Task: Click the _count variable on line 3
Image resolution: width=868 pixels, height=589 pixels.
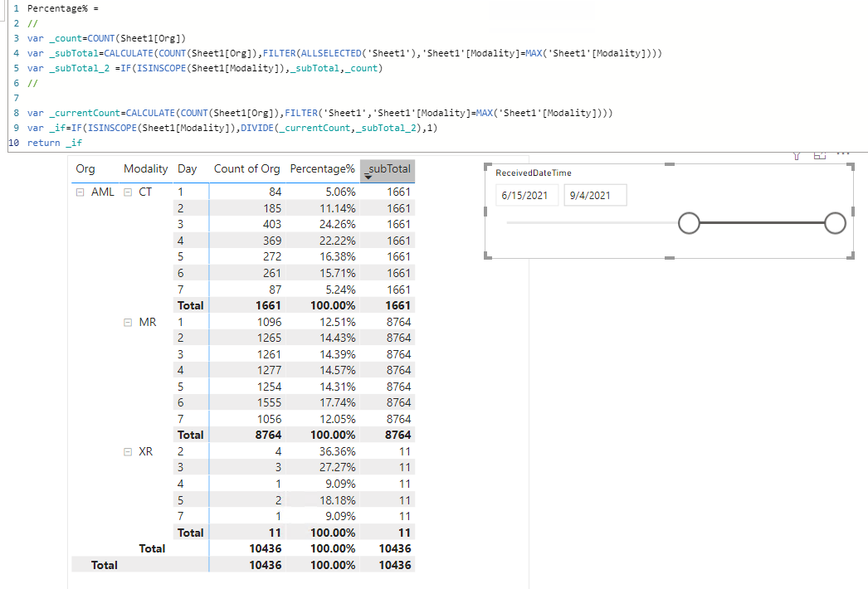Action: [x=66, y=38]
